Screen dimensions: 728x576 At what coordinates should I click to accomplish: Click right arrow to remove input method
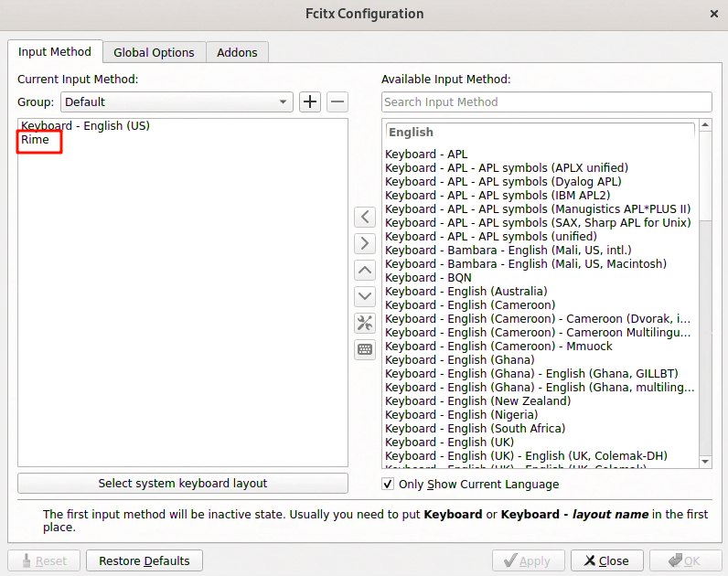(365, 243)
